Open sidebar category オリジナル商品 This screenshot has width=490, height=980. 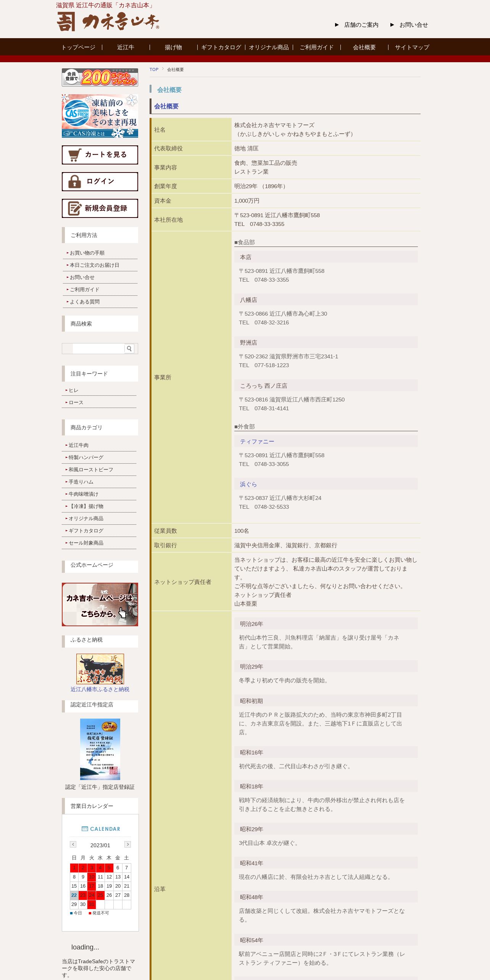tap(86, 519)
